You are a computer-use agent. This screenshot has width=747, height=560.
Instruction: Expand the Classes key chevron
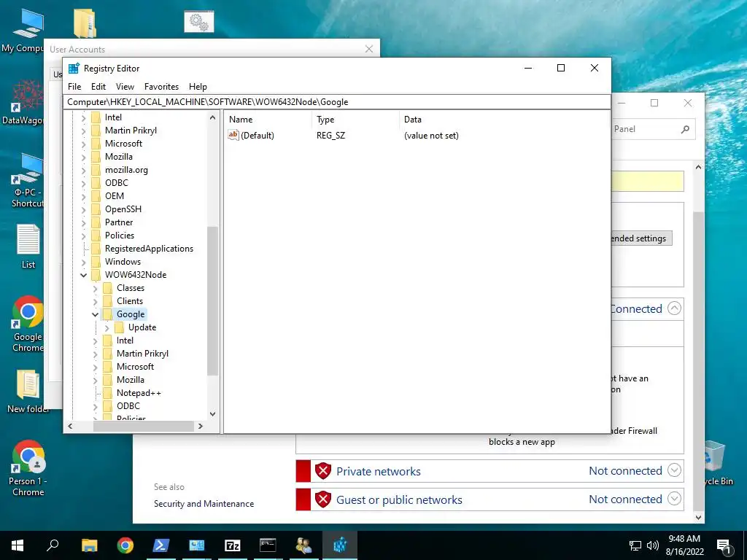pos(96,288)
